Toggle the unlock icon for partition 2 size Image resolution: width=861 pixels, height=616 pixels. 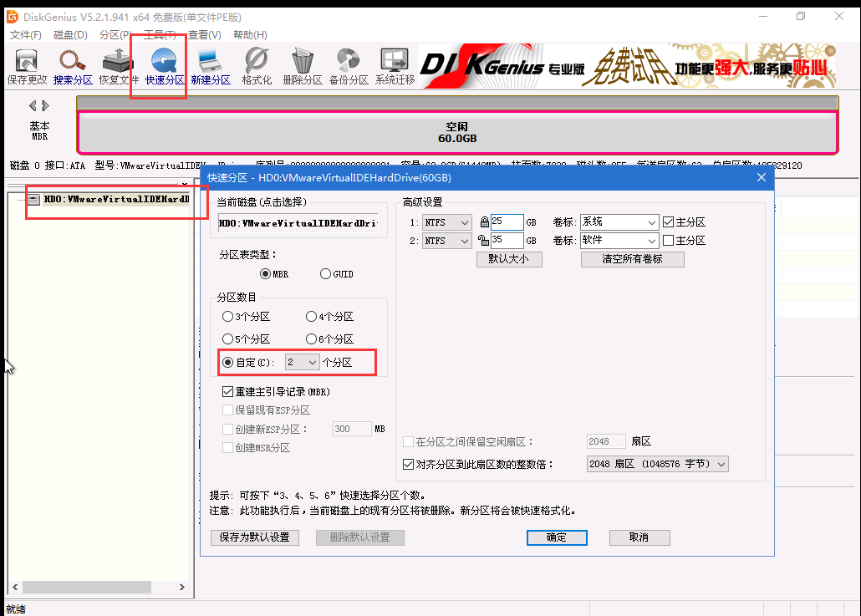pos(483,240)
